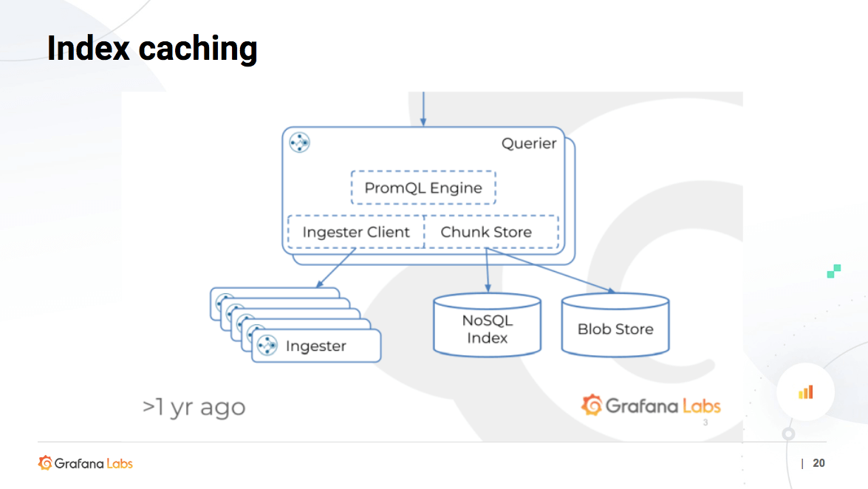Click the incoming arrow above the Querier
868x489 pixels.
click(423, 109)
